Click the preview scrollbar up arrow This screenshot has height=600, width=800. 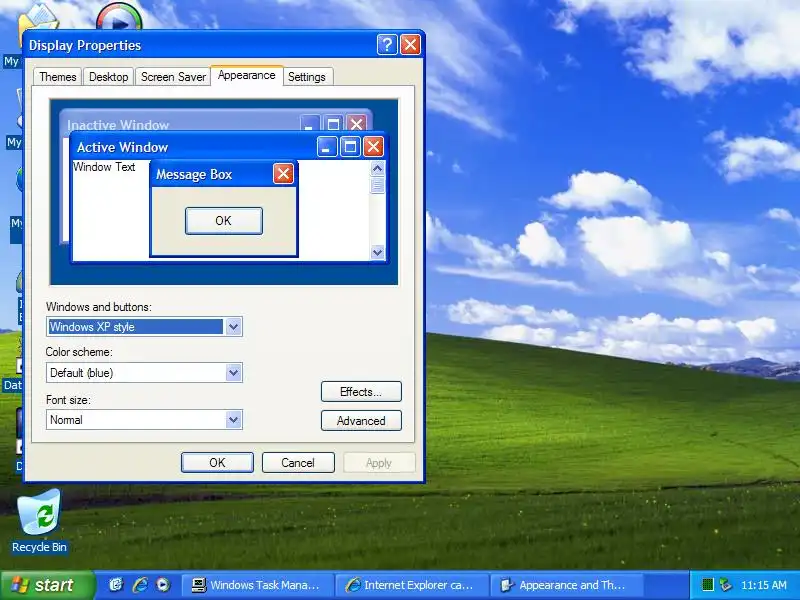[378, 168]
